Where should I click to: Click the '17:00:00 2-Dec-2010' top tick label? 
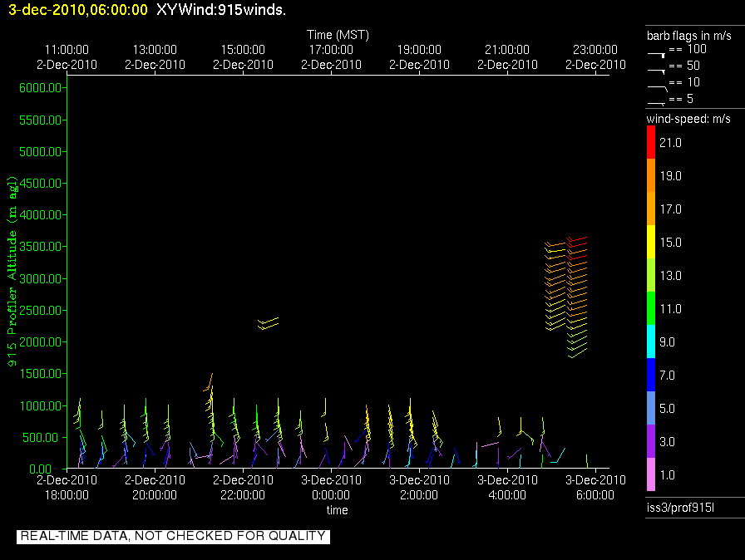(x=331, y=57)
